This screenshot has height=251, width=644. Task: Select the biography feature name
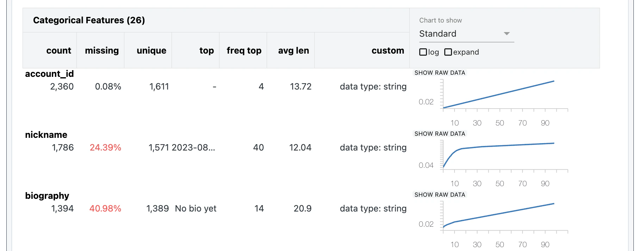pos(47,196)
